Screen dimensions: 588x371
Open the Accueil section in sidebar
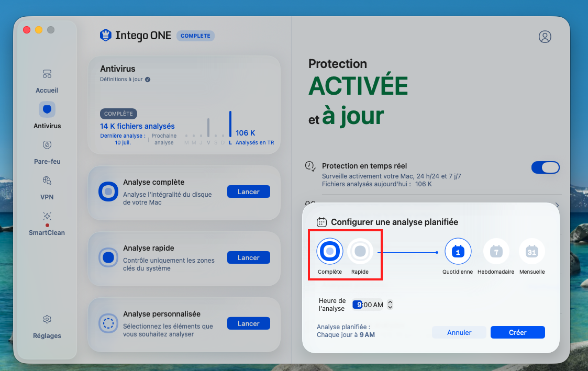pos(47,81)
